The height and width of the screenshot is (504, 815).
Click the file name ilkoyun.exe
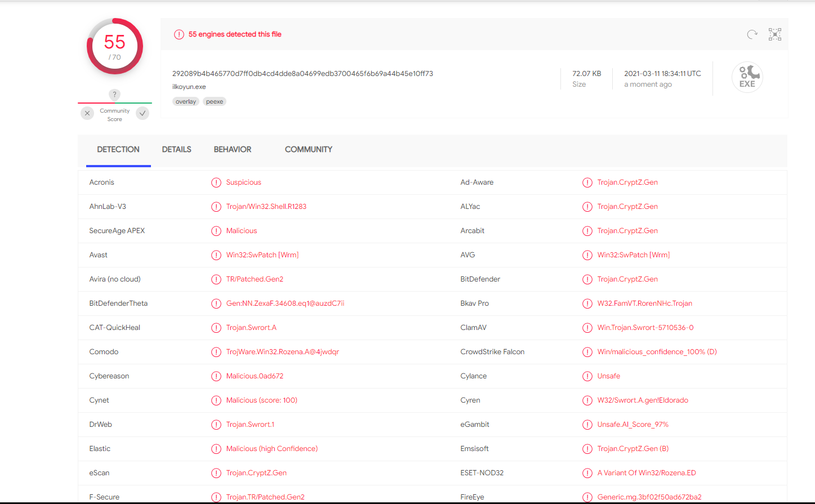pyautogui.click(x=189, y=87)
